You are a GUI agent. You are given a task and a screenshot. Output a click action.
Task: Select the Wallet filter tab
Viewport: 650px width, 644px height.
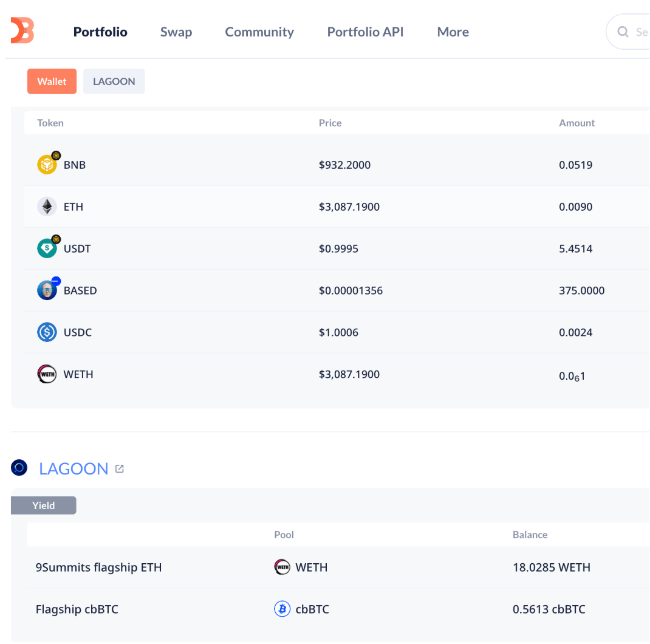click(52, 81)
